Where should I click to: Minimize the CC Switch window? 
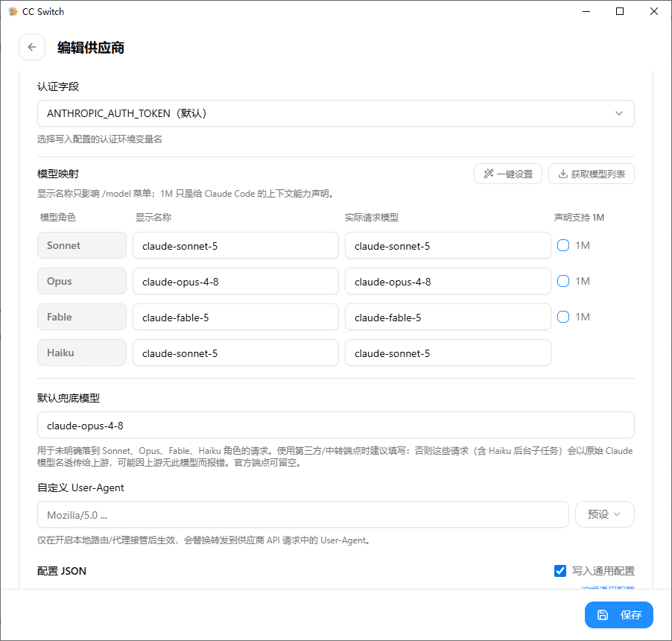click(x=586, y=12)
